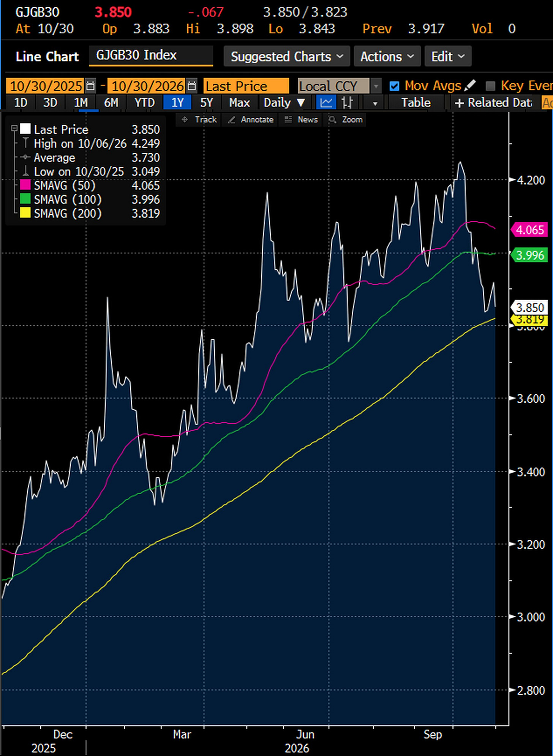Toggle the Mov Avgs checkbox

pyautogui.click(x=394, y=86)
